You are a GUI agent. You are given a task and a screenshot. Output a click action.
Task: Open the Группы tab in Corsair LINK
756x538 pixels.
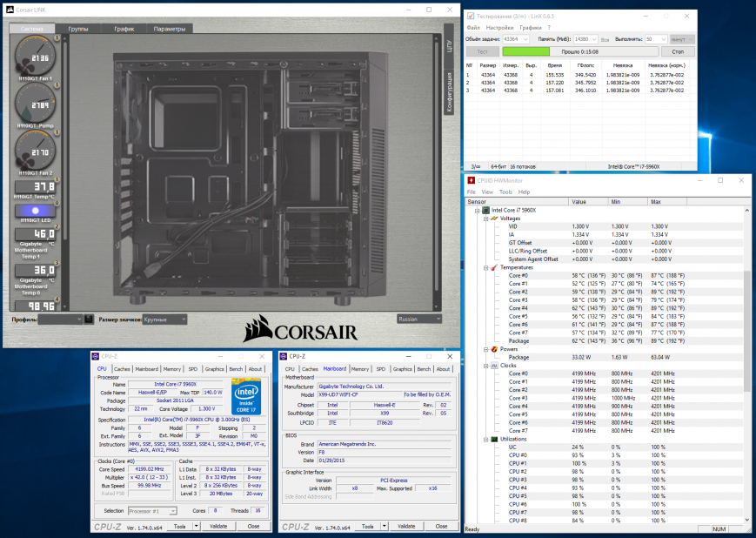[78, 29]
